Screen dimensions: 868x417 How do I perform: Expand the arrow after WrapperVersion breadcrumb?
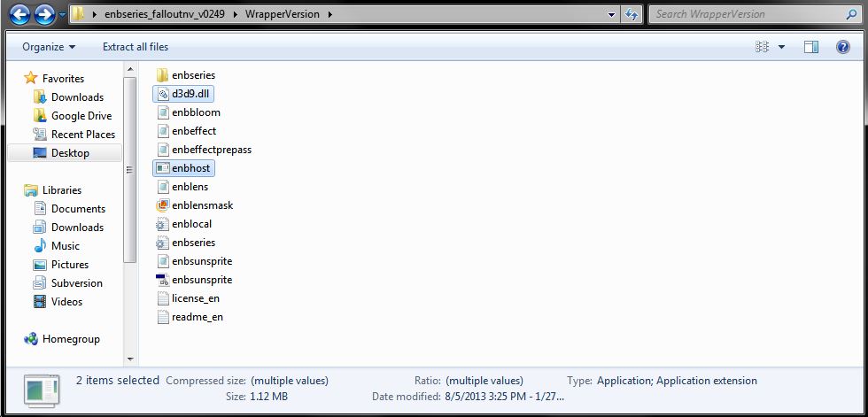(329, 14)
